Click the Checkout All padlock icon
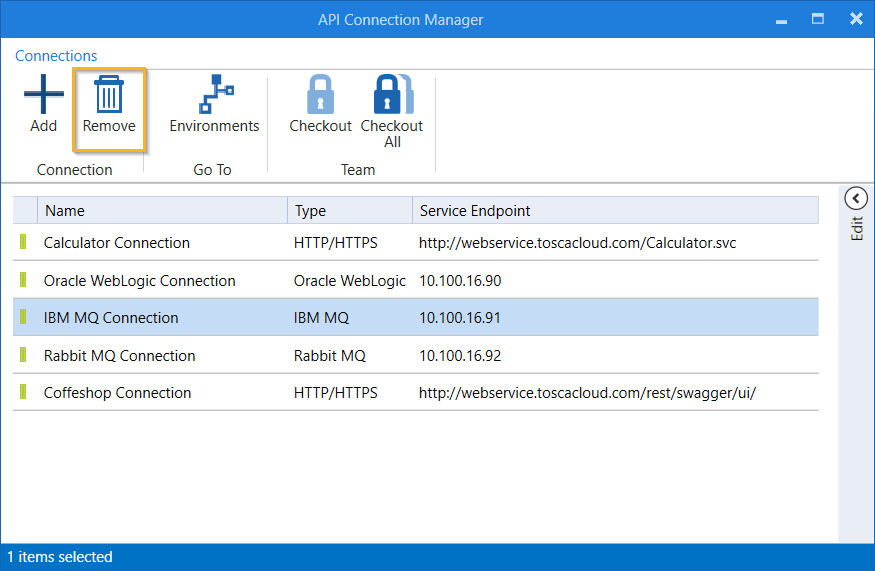The height and width of the screenshot is (571, 875). [391, 97]
